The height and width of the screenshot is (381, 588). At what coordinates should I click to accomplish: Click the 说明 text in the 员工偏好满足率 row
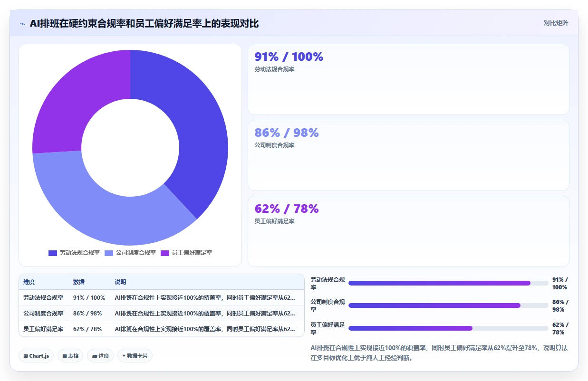(x=204, y=329)
